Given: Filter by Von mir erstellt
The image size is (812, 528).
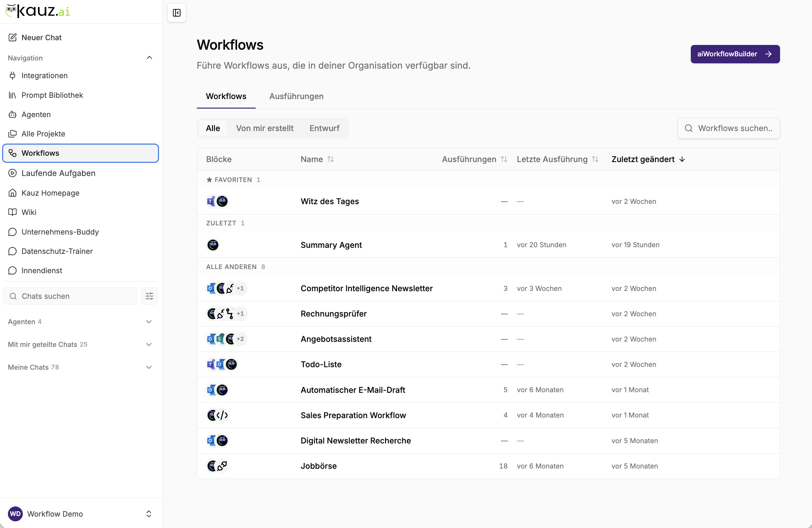Looking at the screenshot, I should click(265, 128).
